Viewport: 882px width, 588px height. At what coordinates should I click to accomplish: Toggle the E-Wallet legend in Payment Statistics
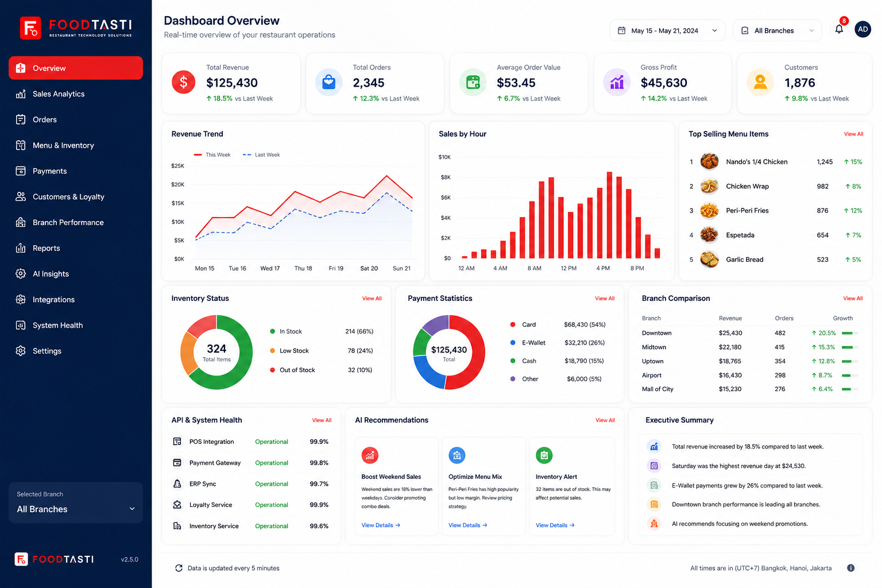pos(528,343)
